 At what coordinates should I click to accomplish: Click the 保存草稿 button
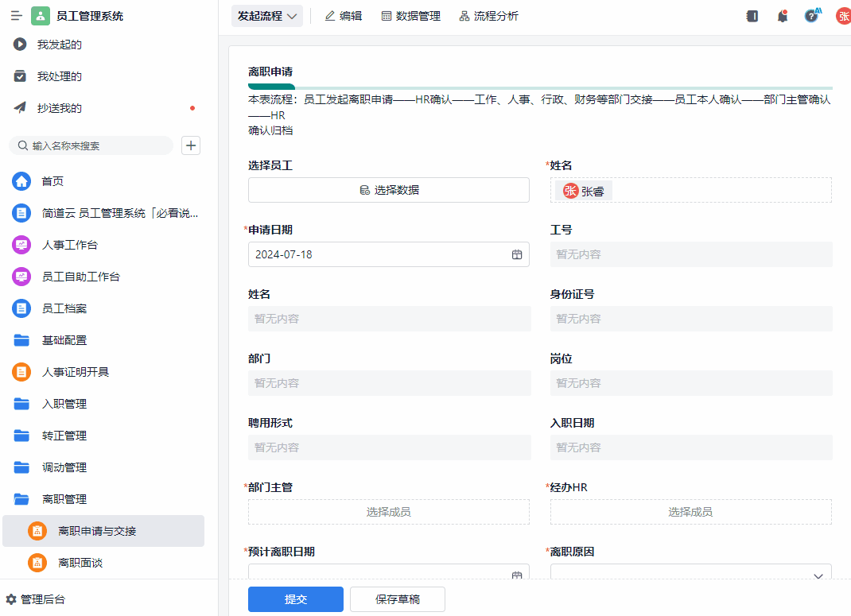(x=398, y=599)
